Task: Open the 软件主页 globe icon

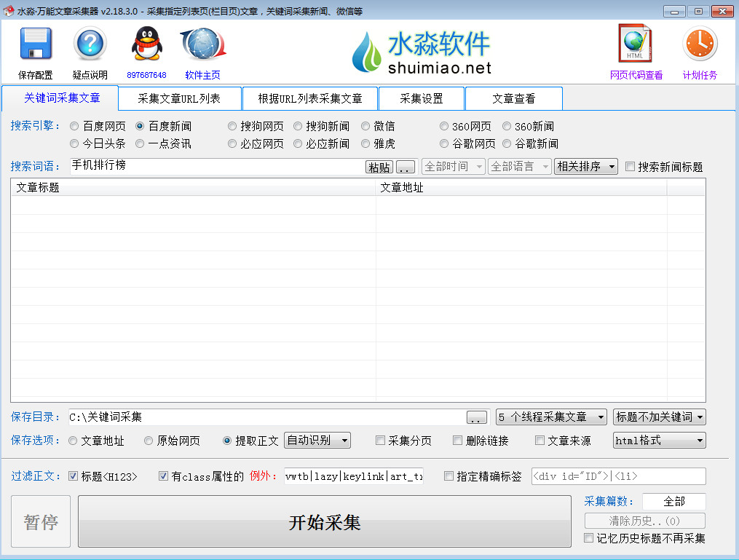Action: pos(203,44)
